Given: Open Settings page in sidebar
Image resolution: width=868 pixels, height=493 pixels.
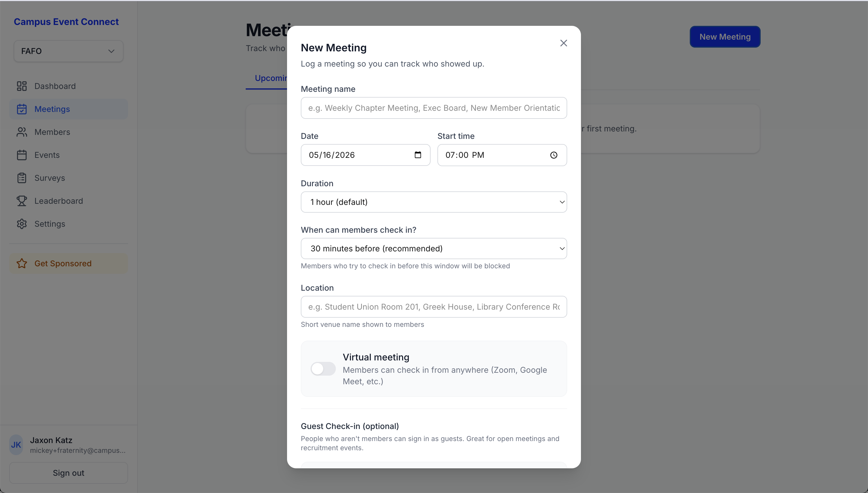Looking at the screenshot, I should click(68, 224).
